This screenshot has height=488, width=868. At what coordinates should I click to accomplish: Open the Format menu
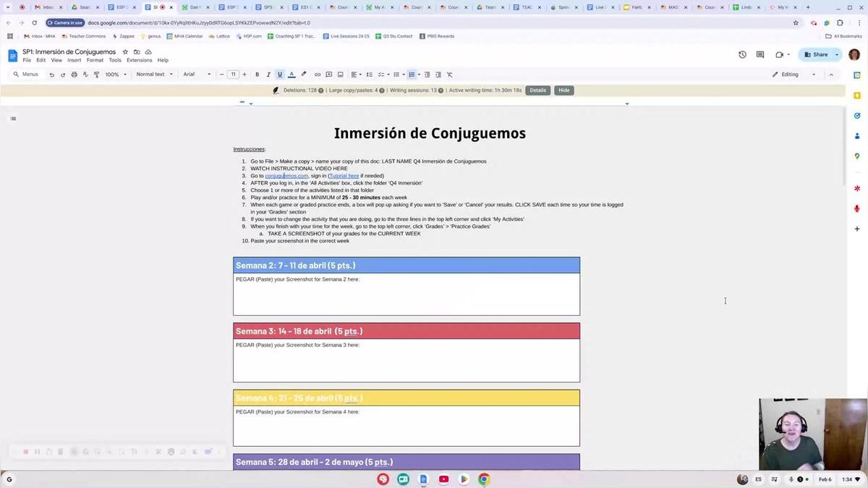[x=95, y=60]
